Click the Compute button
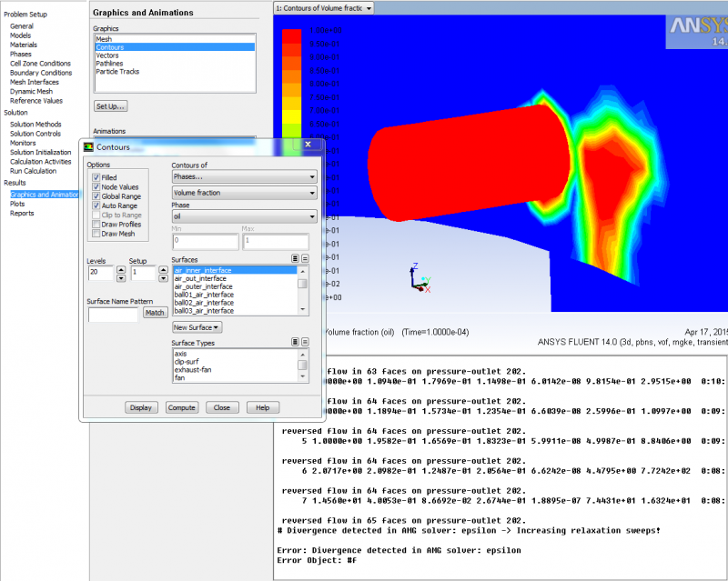Viewport: 728px width, 581px height. click(181, 407)
